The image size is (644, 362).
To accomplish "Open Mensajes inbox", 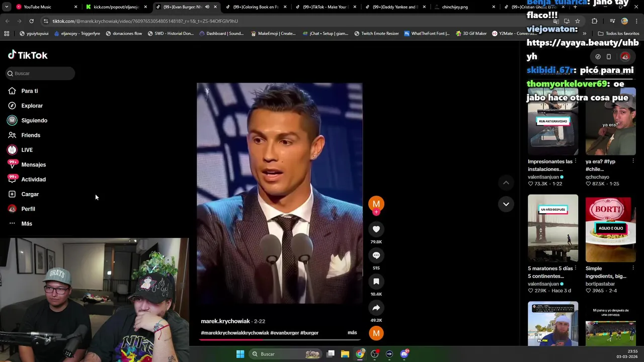I will point(27,164).
